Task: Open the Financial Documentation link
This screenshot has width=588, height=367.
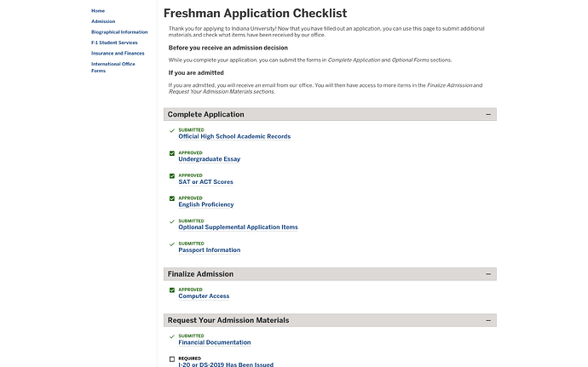Action: [214, 342]
